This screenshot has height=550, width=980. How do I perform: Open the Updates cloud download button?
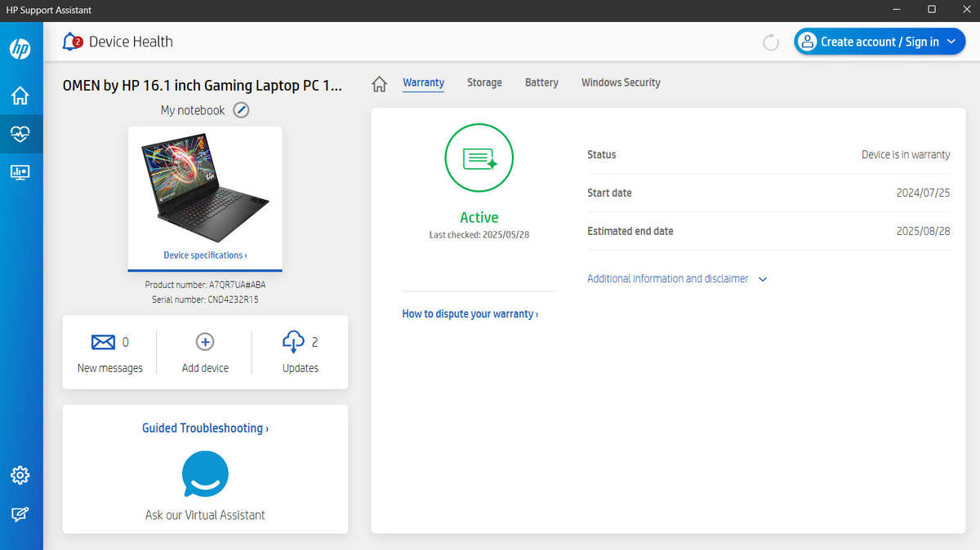pyautogui.click(x=294, y=343)
